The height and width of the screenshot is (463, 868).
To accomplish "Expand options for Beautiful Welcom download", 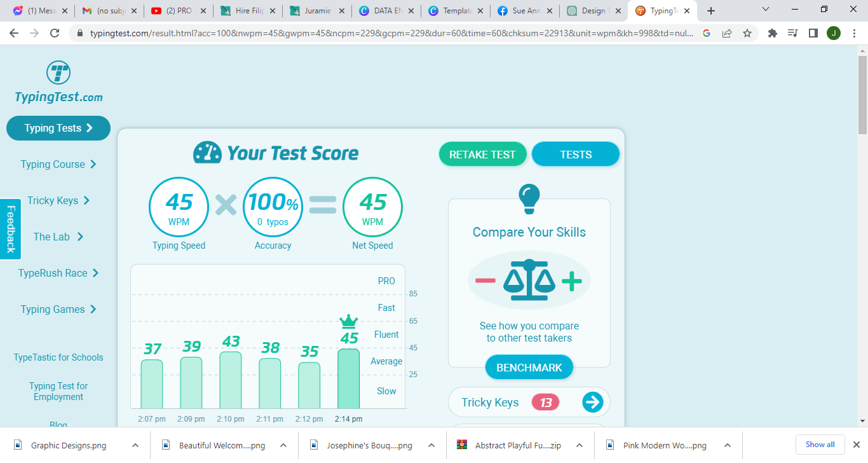I will 283,445.
